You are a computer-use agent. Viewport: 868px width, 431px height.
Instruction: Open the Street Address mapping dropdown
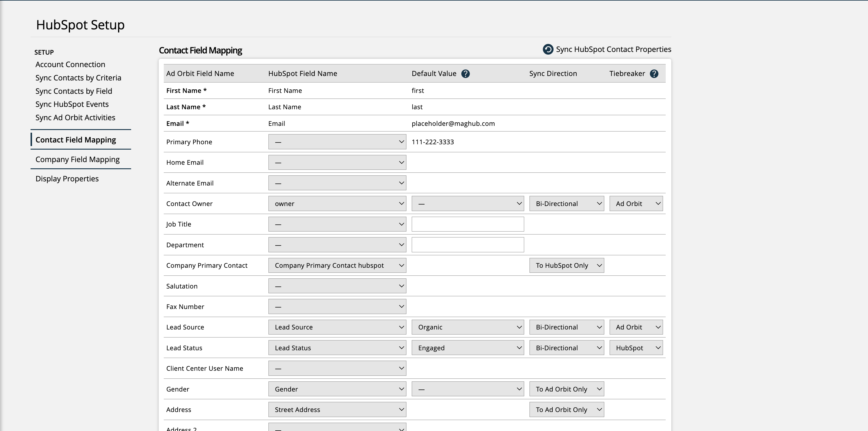coord(337,409)
